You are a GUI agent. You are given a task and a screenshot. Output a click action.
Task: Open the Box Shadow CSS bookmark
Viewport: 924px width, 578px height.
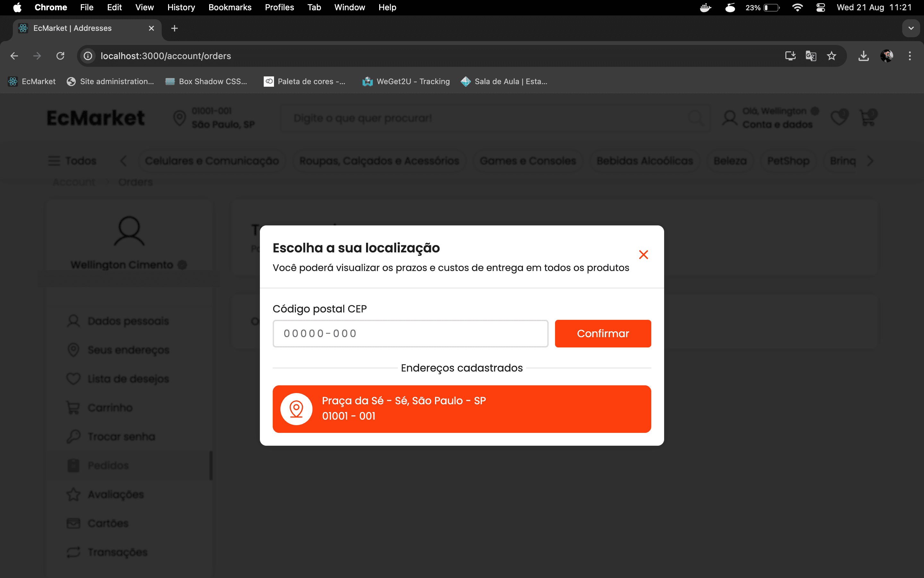point(207,82)
